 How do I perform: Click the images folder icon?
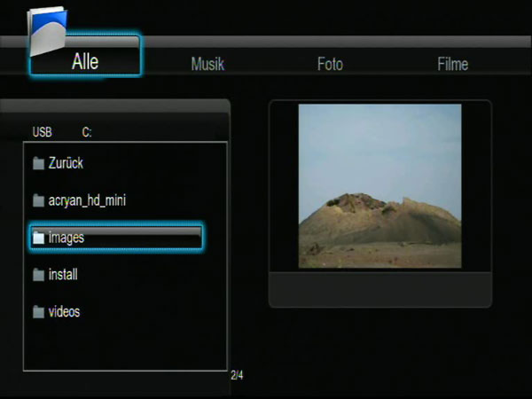click(x=39, y=238)
